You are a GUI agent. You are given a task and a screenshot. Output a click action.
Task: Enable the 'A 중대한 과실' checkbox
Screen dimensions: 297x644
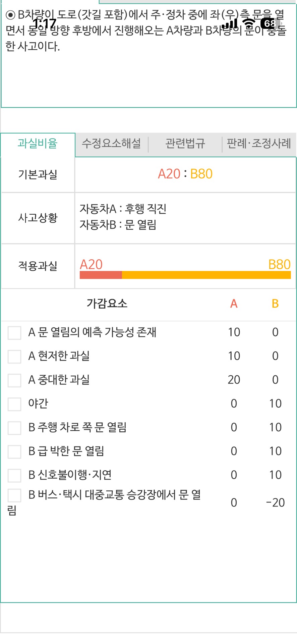[14, 380]
